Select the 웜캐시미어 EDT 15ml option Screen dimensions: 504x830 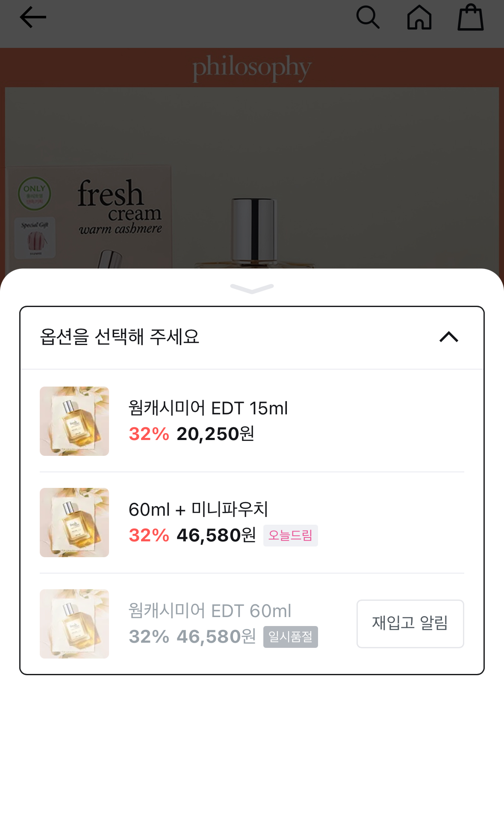pyautogui.click(x=252, y=421)
